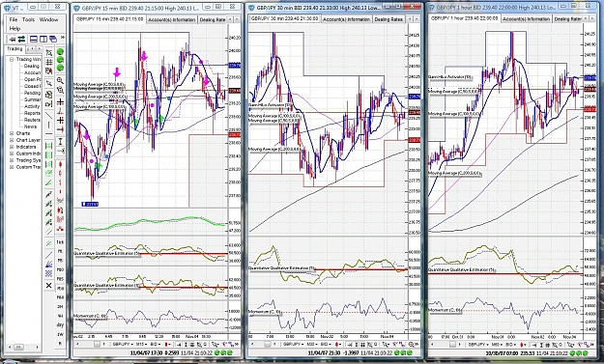604x364 pixels.
Task: Tile windows vertically using toolbar icon
Action: pyautogui.click(x=43, y=39)
